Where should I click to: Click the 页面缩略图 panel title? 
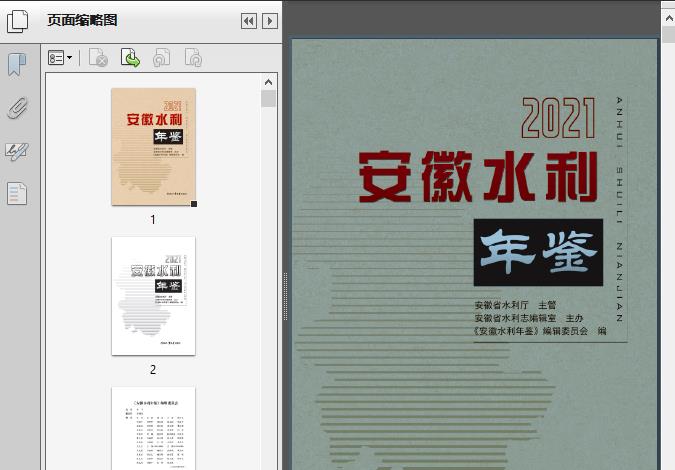point(82,20)
